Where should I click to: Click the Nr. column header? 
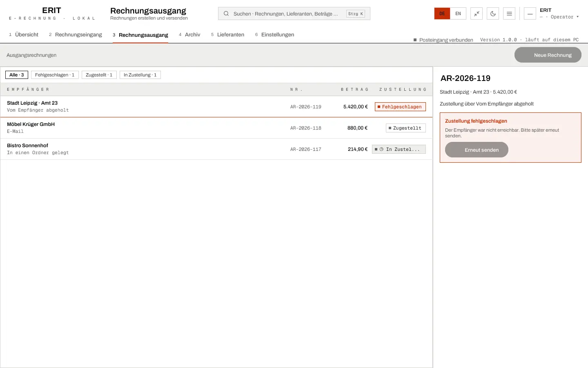[296, 90]
